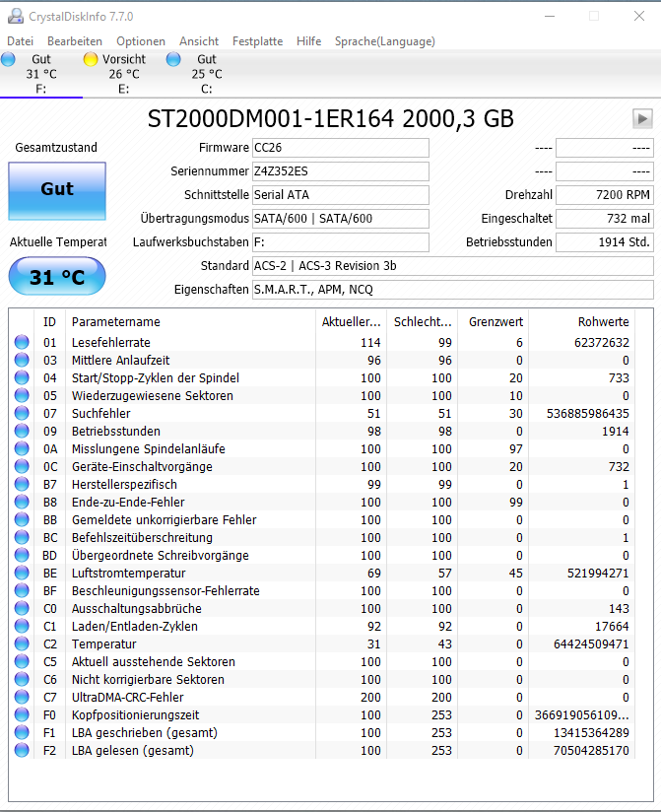Click status orb of Ausschaltungsabbrüche row
The width and height of the screenshot is (661, 812).
(x=22, y=608)
